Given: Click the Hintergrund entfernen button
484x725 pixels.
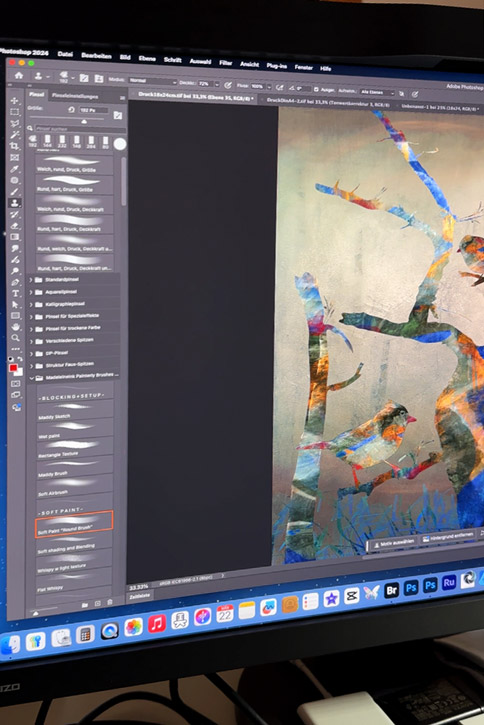Looking at the screenshot, I should click(447, 537).
